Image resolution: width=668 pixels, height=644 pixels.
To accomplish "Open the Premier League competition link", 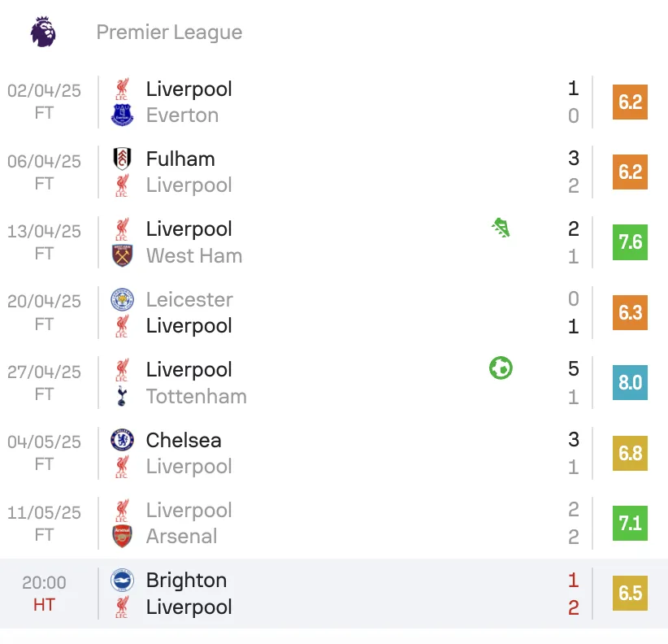I will (169, 33).
